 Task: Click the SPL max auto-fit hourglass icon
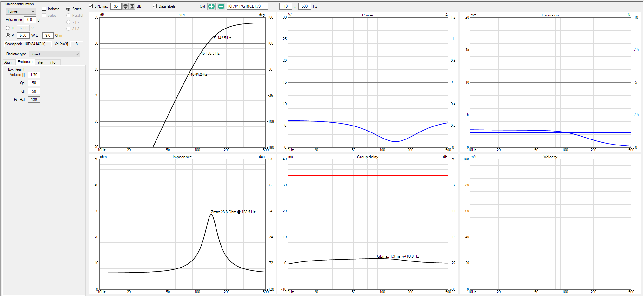(x=132, y=6)
